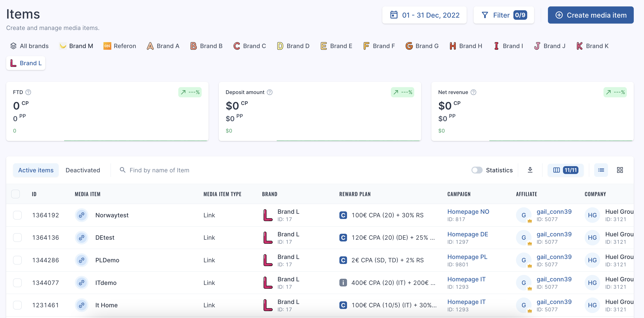Click link icon for DEtest item
644x318 pixels.
[82, 237]
